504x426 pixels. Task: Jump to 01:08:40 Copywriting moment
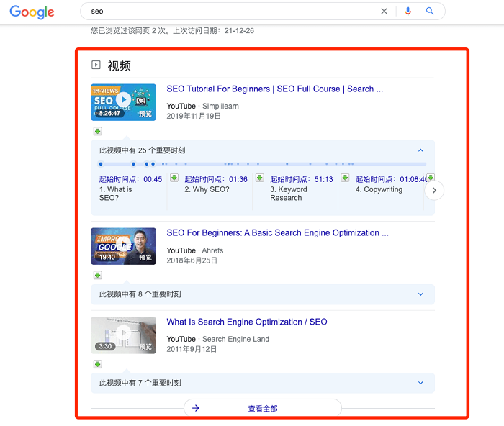391,184
